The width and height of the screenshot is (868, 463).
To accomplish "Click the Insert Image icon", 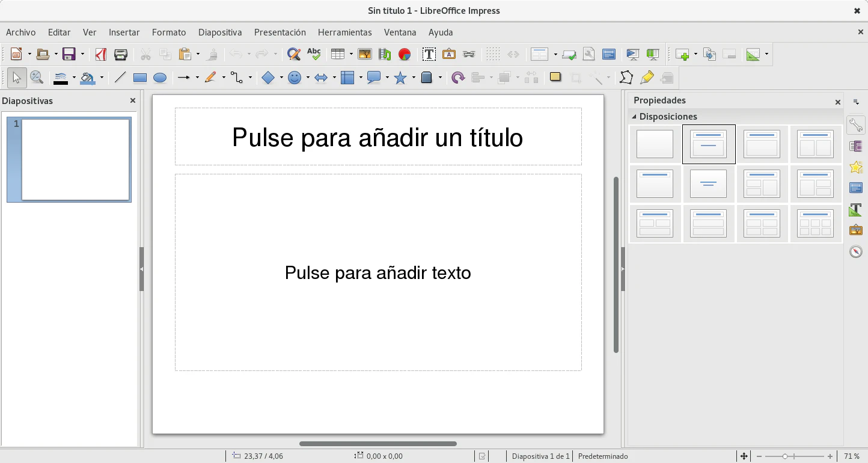I will pyautogui.click(x=364, y=55).
